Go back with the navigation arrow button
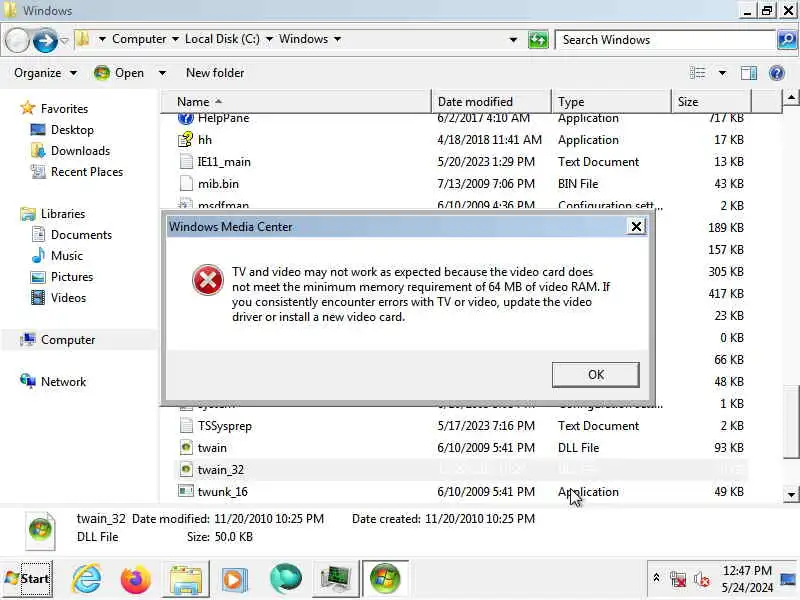 coord(17,40)
